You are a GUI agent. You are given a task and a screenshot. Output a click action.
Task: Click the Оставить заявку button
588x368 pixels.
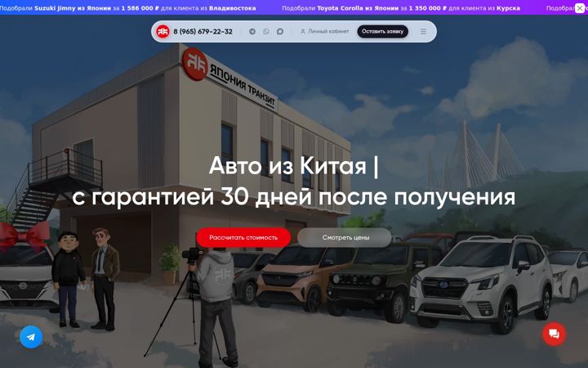click(382, 32)
